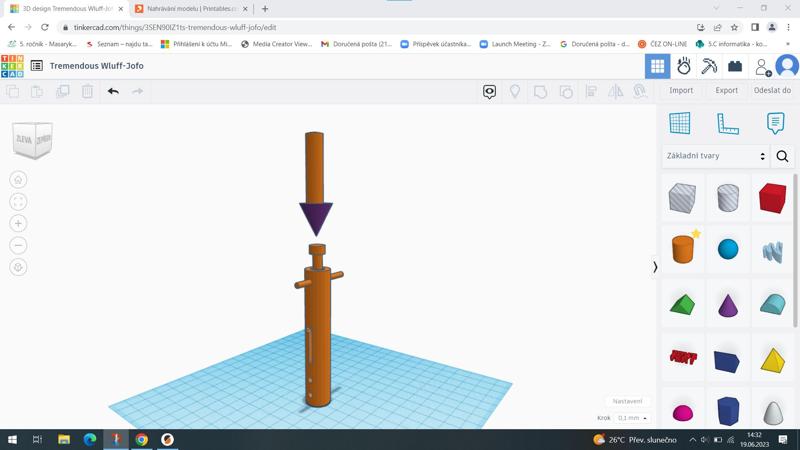Open a new browser tab
This screenshot has width=800, height=450.
click(x=265, y=9)
